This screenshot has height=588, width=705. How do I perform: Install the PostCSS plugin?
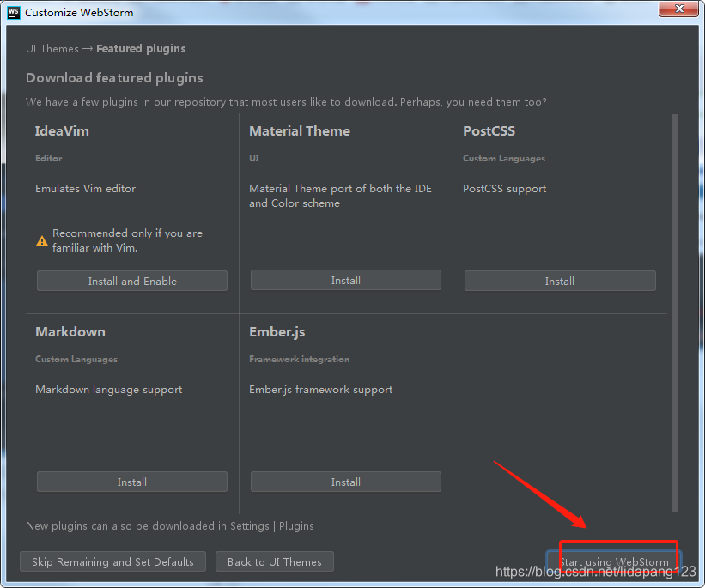(x=560, y=281)
